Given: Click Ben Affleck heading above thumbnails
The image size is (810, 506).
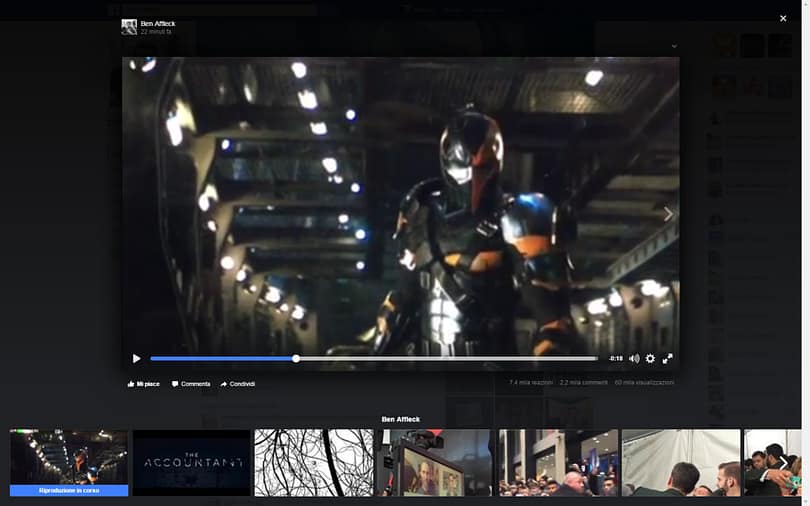Looking at the screenshot, I should [x=400, y=419].
